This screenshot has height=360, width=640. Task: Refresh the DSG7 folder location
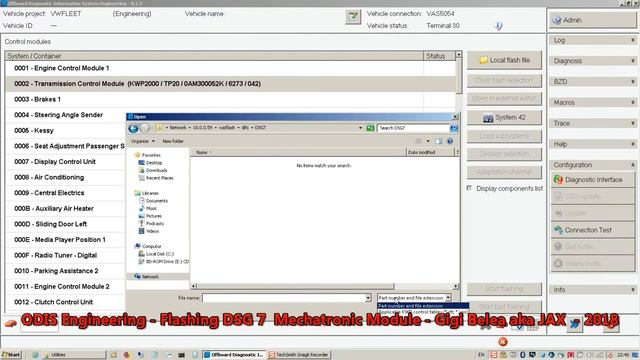point(370,128)
